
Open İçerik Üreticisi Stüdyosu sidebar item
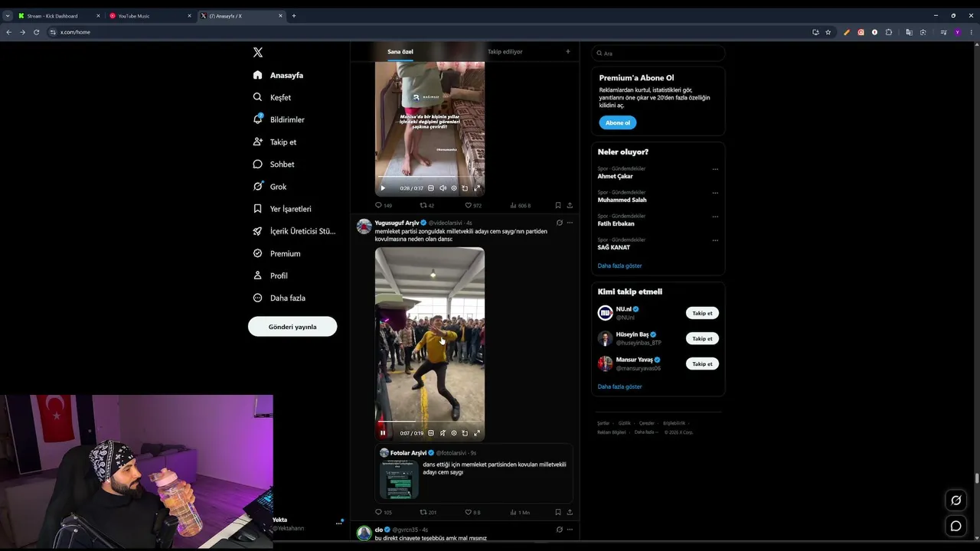[294, 231]
